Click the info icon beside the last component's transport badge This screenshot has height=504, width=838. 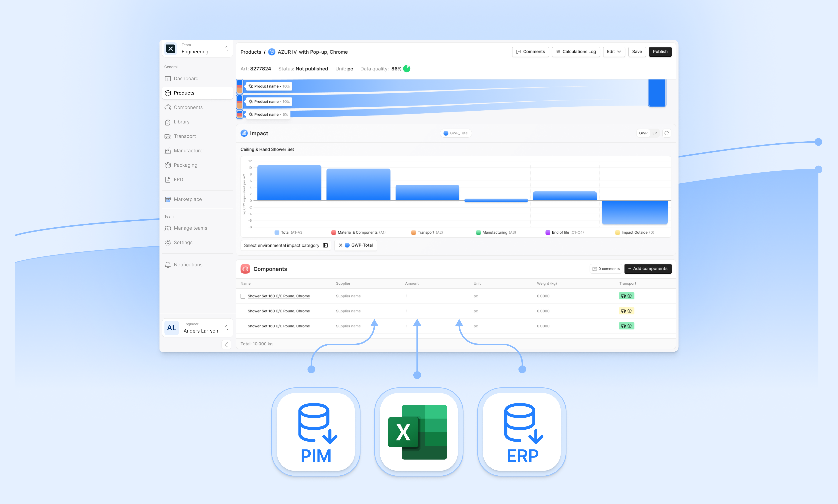coord(630,326)
